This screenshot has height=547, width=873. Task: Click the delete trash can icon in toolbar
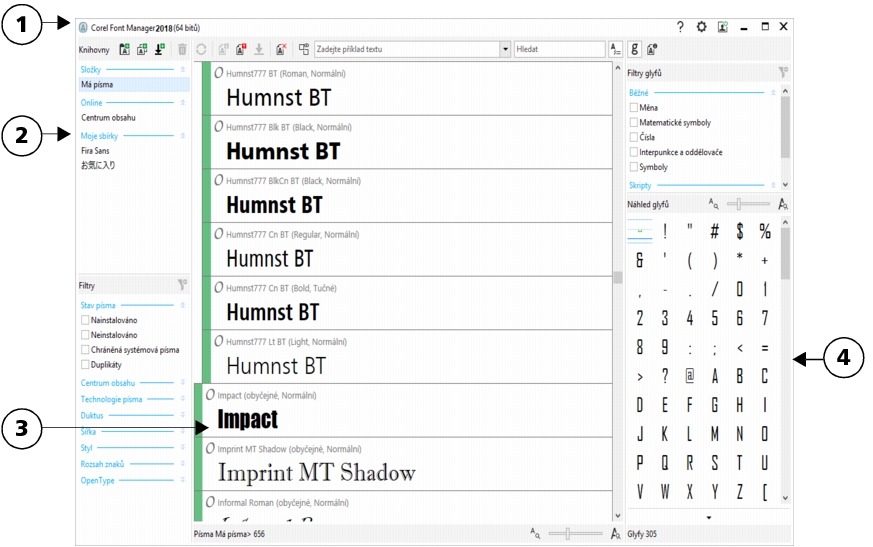tap(182, 49)
